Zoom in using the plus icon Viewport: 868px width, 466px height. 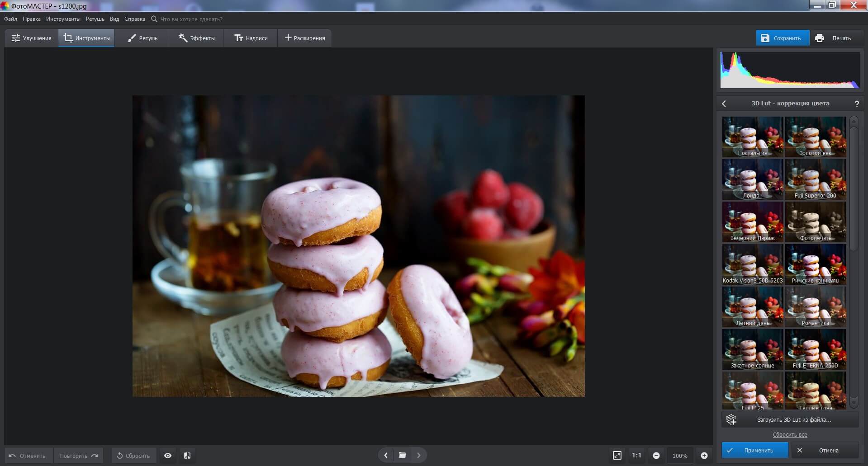coord(704,456)
